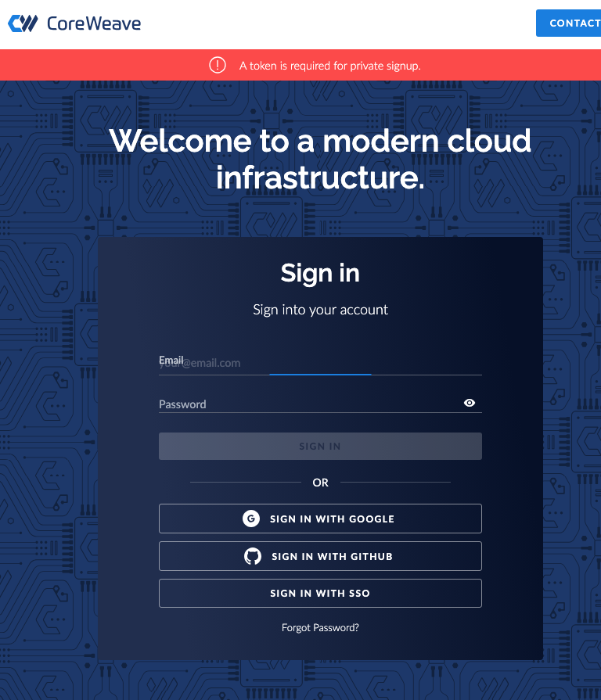Open the CoreWeave logo home link

pyautogui.click(x=74, y=23)
